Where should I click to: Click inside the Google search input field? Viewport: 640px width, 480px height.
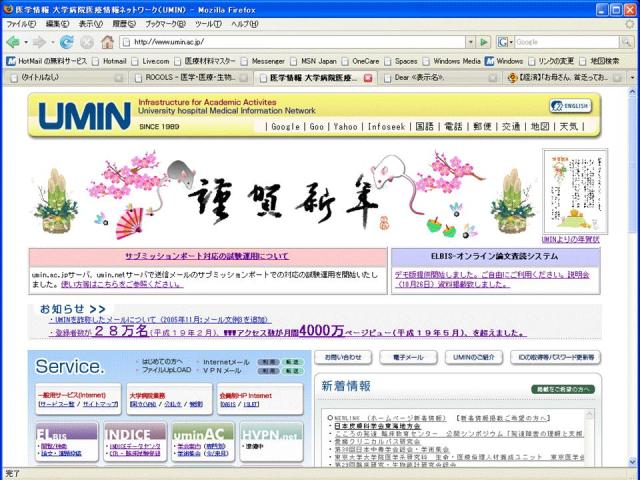click(565, 42)
